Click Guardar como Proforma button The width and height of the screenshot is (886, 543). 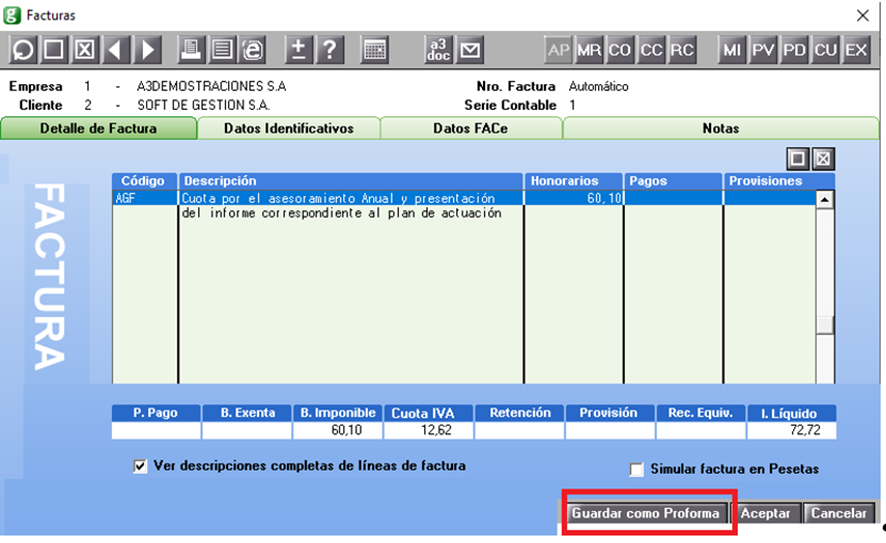[x=646, y=513]
